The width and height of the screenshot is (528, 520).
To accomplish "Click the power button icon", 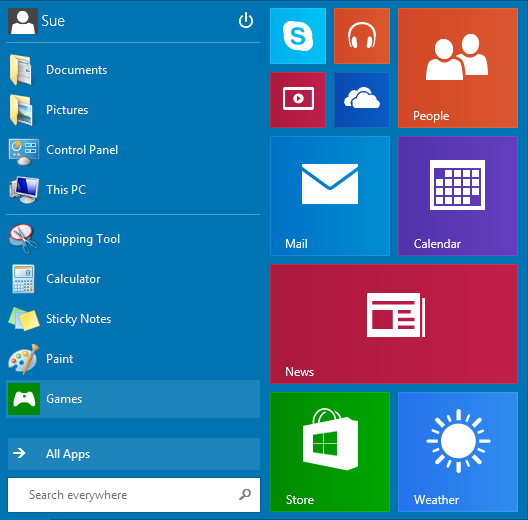I will tap(246, 21).
